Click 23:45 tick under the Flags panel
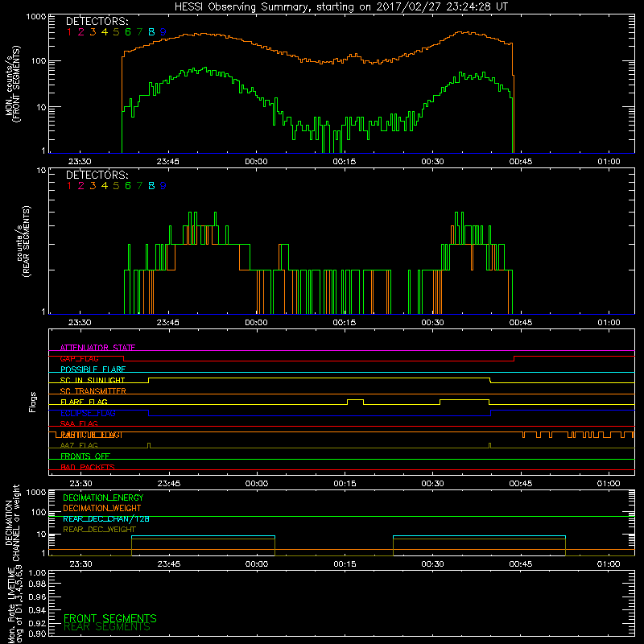Screen dimensions: 644x644 pos(169,484)
